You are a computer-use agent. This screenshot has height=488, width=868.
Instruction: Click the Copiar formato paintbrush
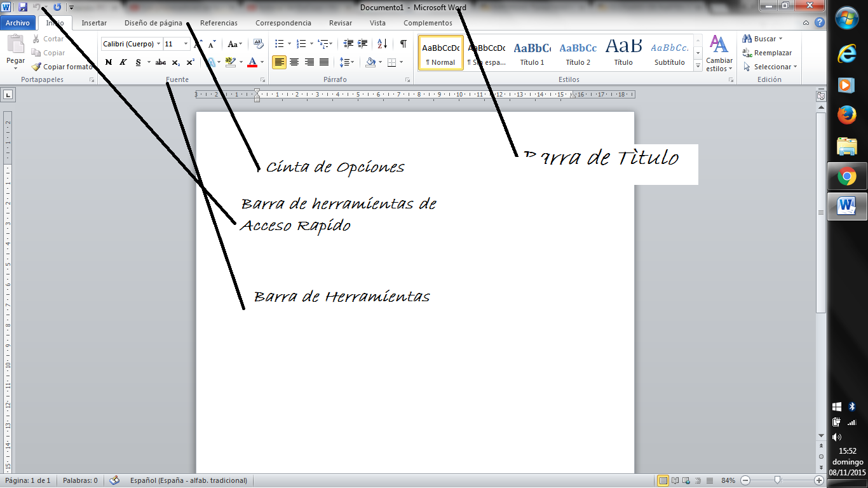tap(62, 67)
